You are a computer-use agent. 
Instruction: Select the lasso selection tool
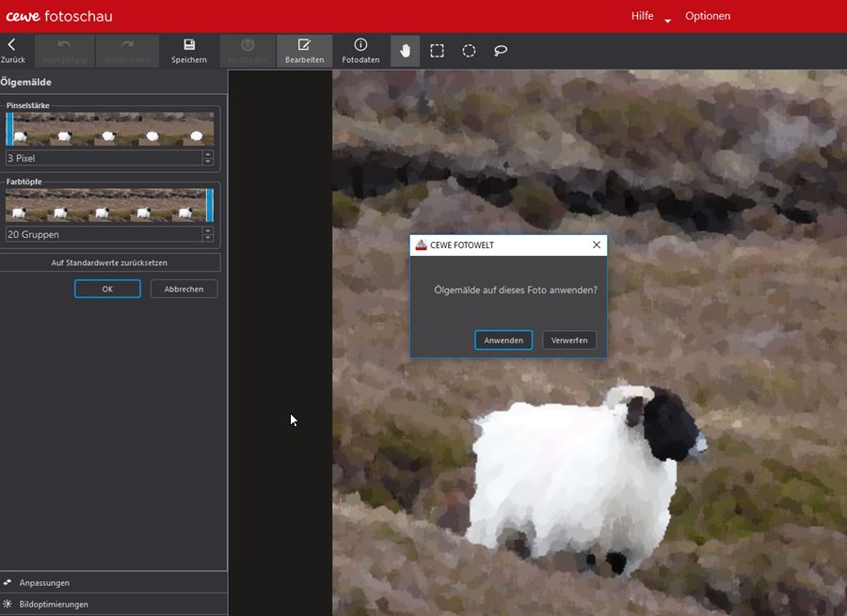pyautogui.click(x=501, y=51)
